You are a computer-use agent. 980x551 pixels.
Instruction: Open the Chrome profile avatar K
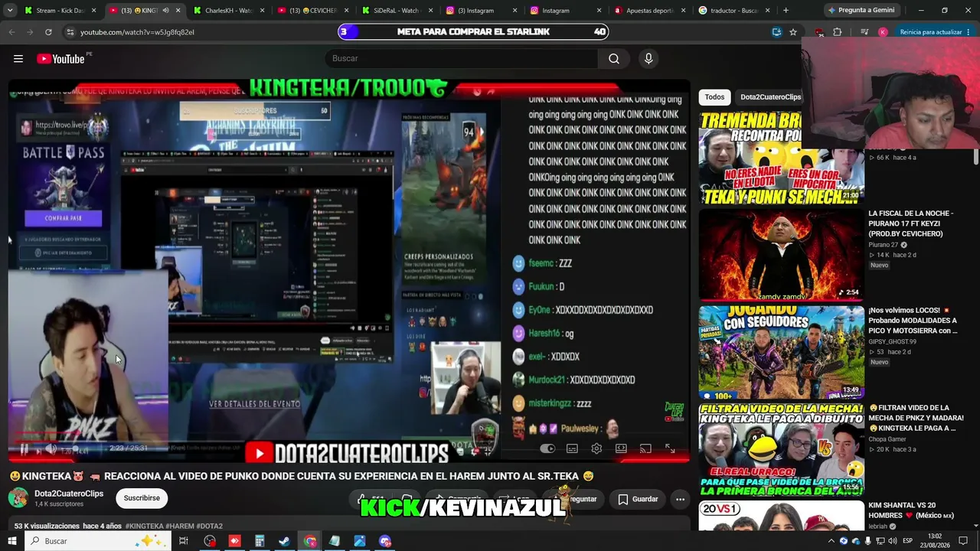[883, 32]
